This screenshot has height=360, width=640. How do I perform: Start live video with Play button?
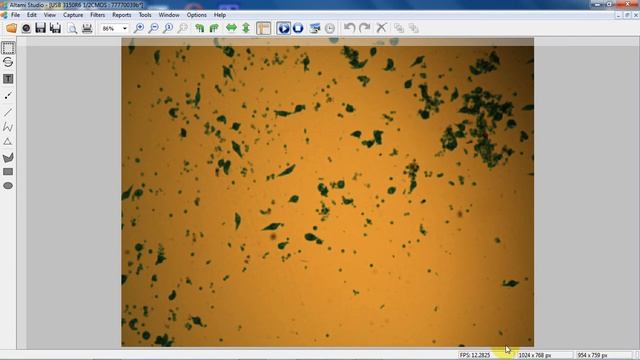coord(284,28)
